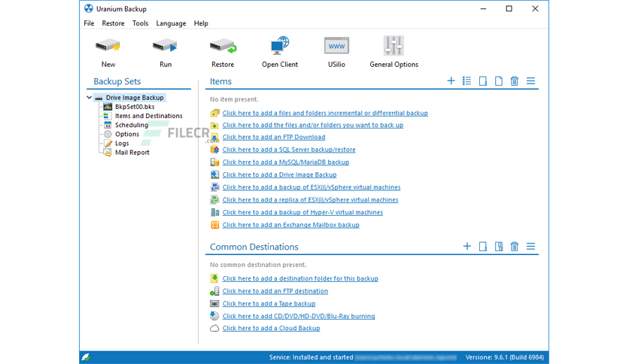This screenshot has height=364, width=629.
Task: Open Logs in the backup set tree
Action: [x=122, y=144]
